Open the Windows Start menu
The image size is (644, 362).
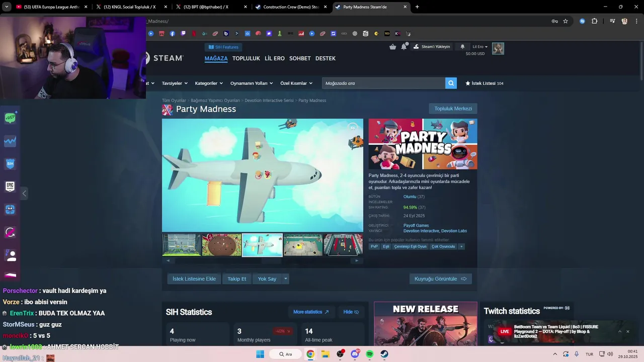click(x=260, y=354)
